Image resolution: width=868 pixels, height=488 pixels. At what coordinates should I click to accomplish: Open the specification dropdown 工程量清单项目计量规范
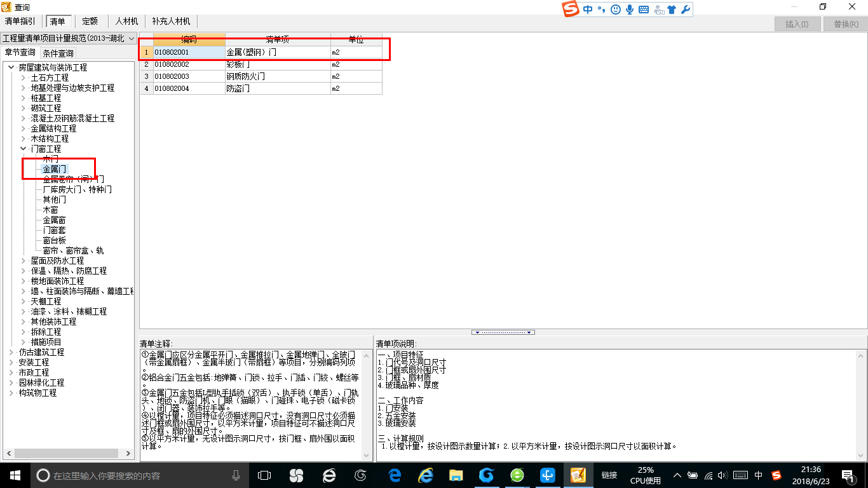(69, 39)
